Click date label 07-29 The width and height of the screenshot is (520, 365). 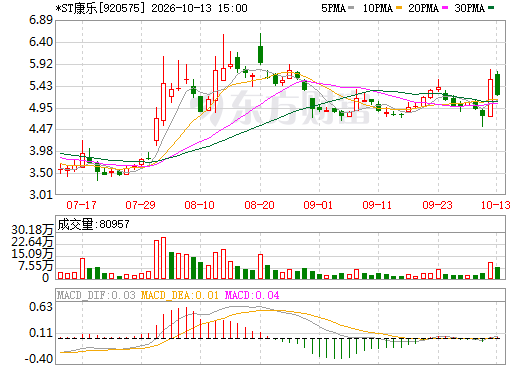[140, 205]
